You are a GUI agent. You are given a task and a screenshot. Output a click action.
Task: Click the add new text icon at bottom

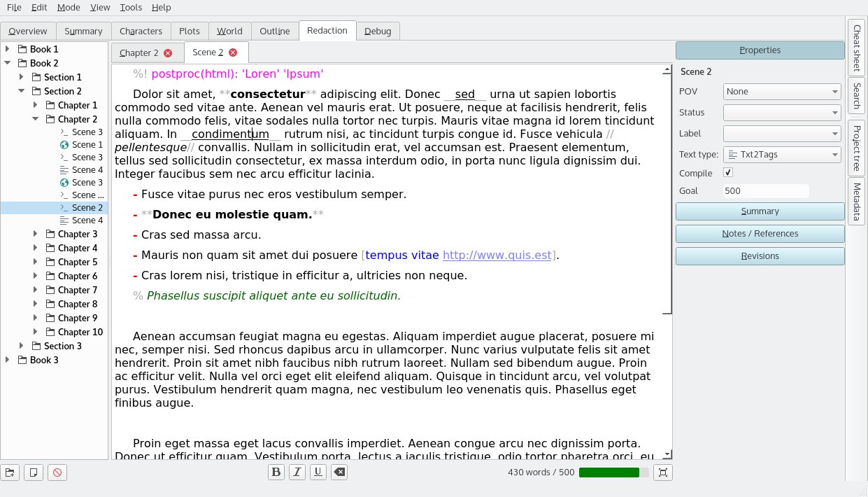click(34, 472)
